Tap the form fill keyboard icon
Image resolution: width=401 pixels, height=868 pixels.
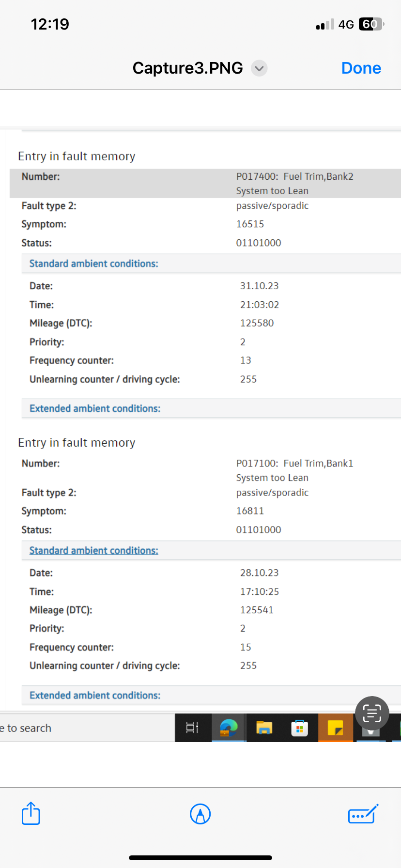tap(363, 814)
